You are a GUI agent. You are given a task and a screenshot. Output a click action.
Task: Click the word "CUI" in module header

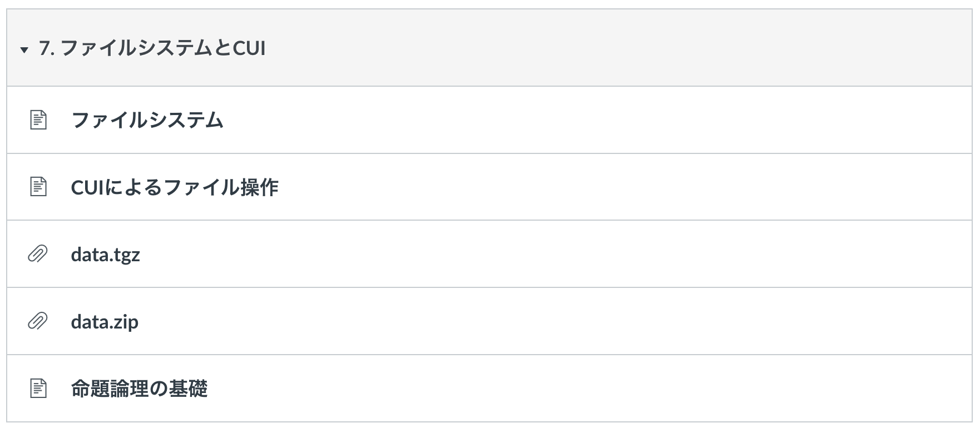[249, 48]
